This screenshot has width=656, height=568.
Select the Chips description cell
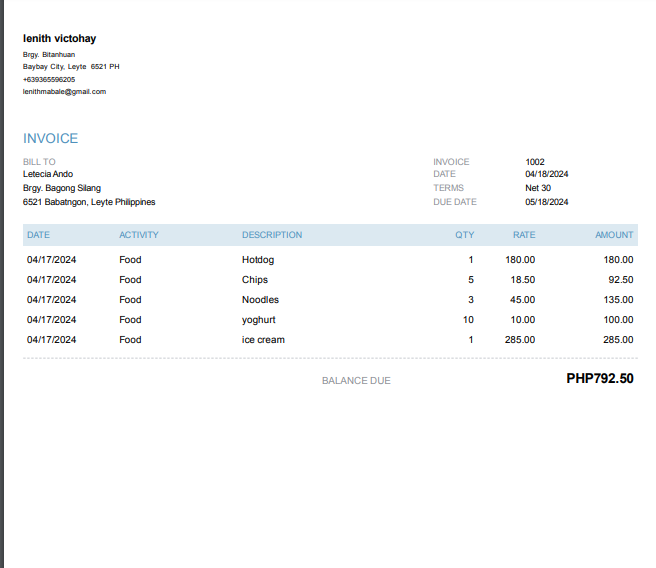coord(255,280)
